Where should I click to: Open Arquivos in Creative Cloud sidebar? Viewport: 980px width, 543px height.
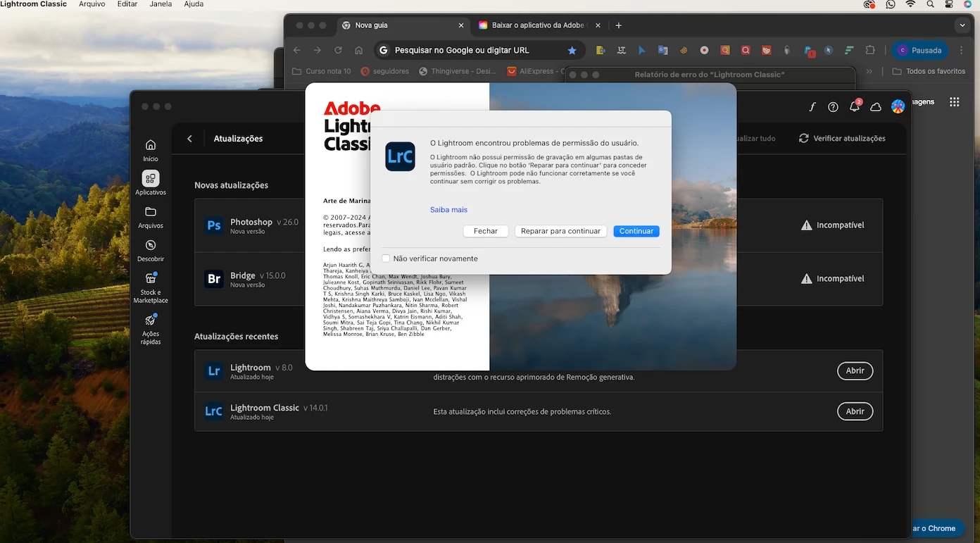tap(151, 217)
